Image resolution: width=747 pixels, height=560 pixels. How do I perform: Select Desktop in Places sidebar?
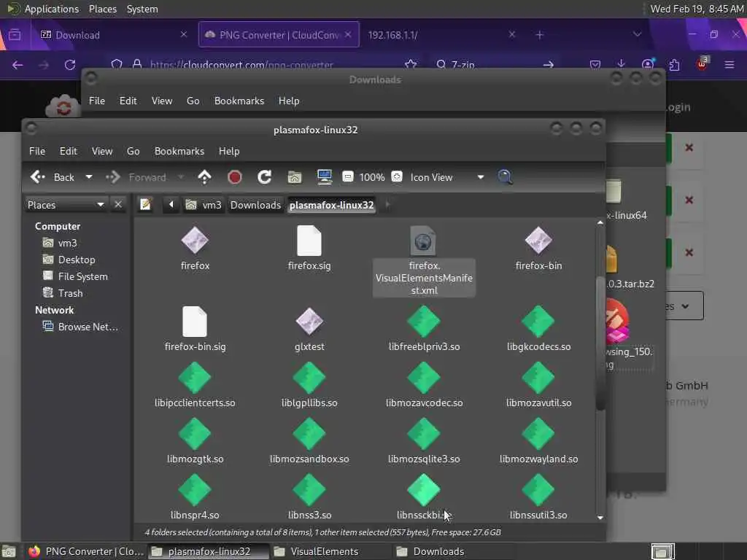(x=69, y=260)
